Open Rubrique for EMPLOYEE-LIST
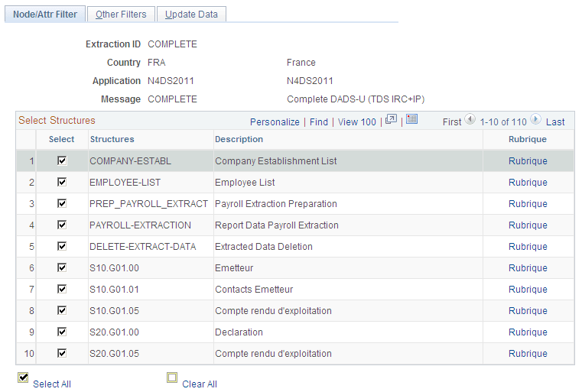Image resolution: width=582 pixels, height=392 pixels. click(528, 183)
